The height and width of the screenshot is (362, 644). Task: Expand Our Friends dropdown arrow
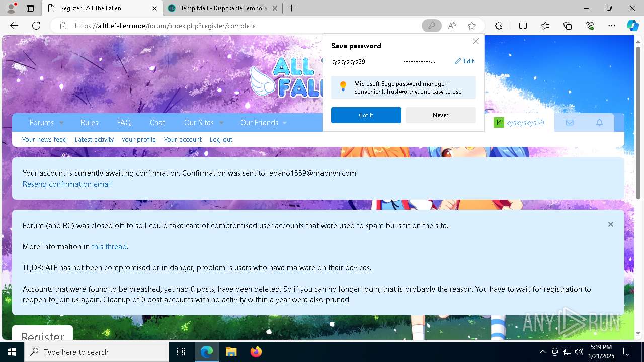[284, 123]
